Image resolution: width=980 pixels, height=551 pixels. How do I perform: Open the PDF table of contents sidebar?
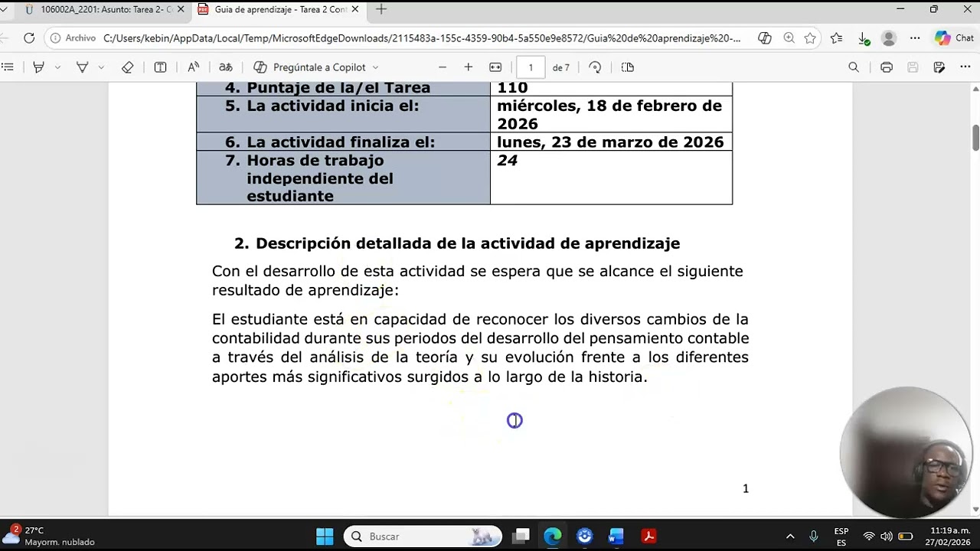(8, 67)
